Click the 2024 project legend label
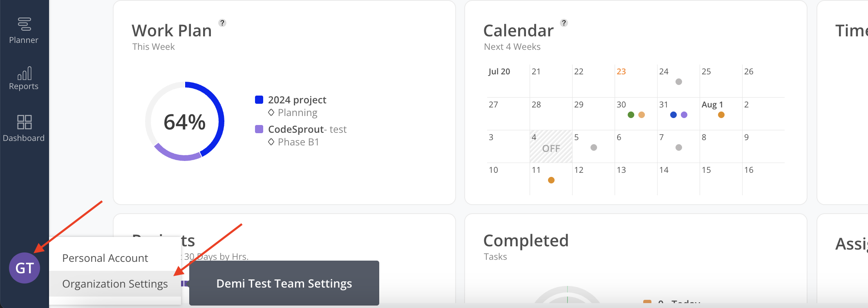The height and width of the screenshot is (308, 868). click(297, 100)
